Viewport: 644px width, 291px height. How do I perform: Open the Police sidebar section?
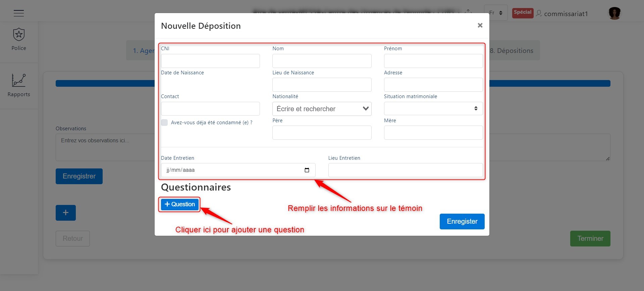[x=19, y=39]
